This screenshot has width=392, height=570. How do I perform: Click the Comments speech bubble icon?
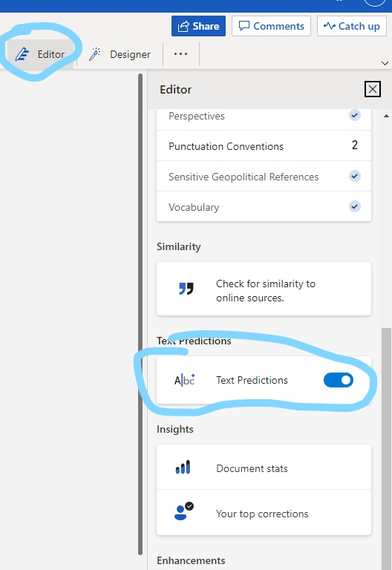(244, 26)
